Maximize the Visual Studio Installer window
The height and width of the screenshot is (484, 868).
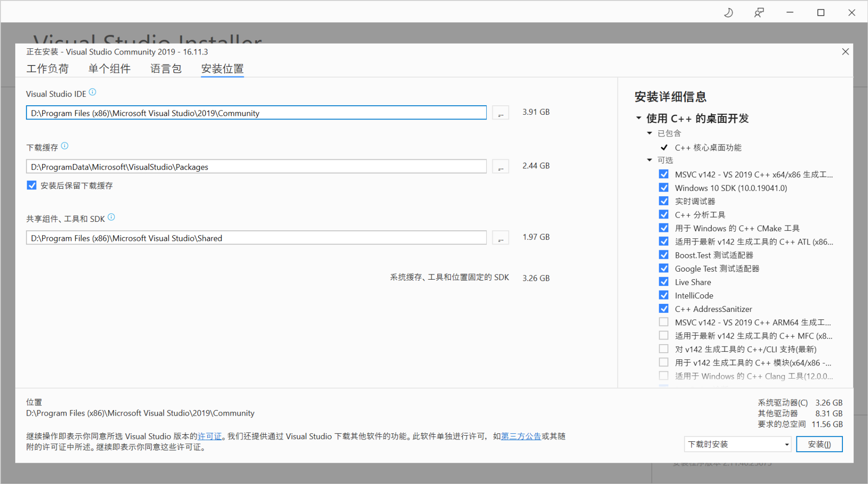tap(821, 13)
